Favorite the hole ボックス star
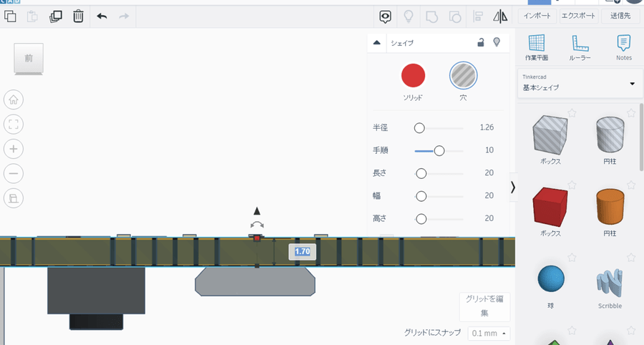Viewport: 644px width, 345px height. [x=572, y=112]
